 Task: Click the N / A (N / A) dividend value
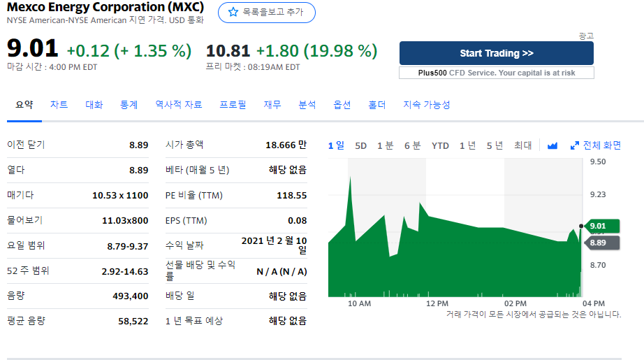click(x=281, y=272)
